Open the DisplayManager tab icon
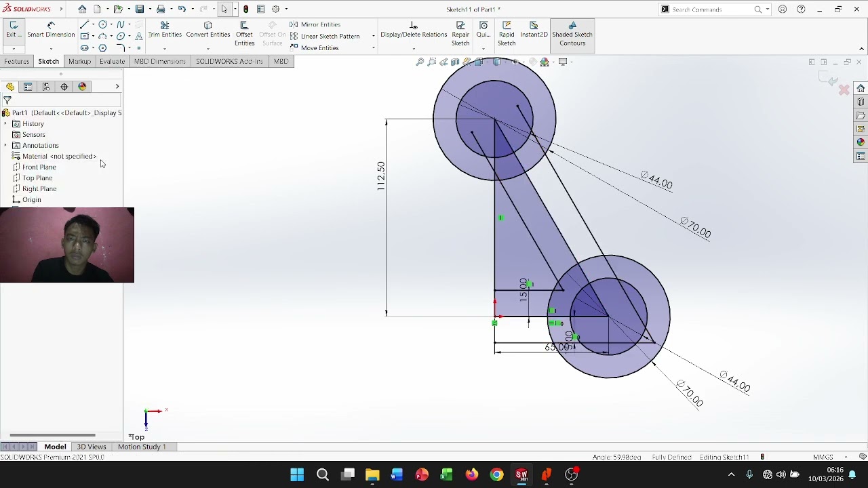 tap(83, 87)
